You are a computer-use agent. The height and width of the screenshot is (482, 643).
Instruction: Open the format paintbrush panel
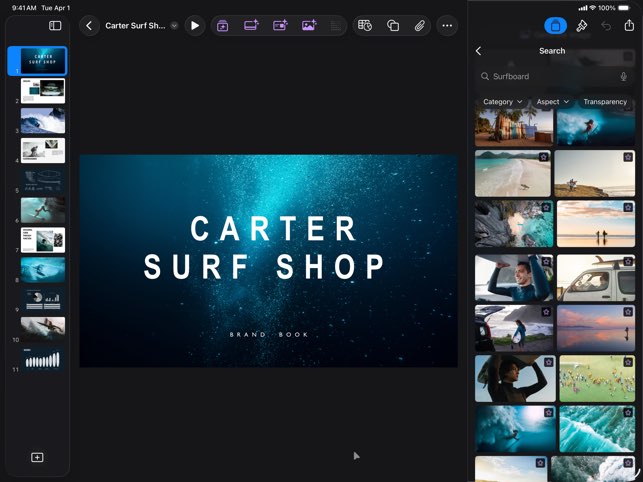pos(581,26)
